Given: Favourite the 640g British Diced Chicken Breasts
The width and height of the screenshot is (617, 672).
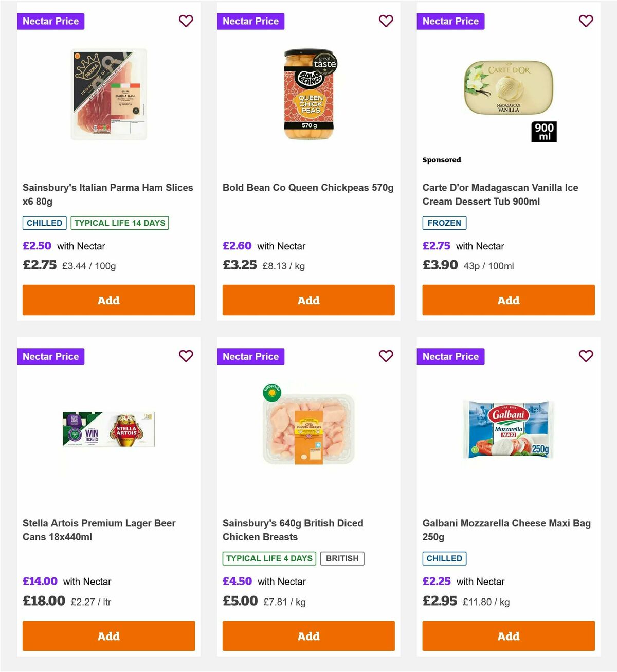Looking at the screenshot, I should (386, 356).
